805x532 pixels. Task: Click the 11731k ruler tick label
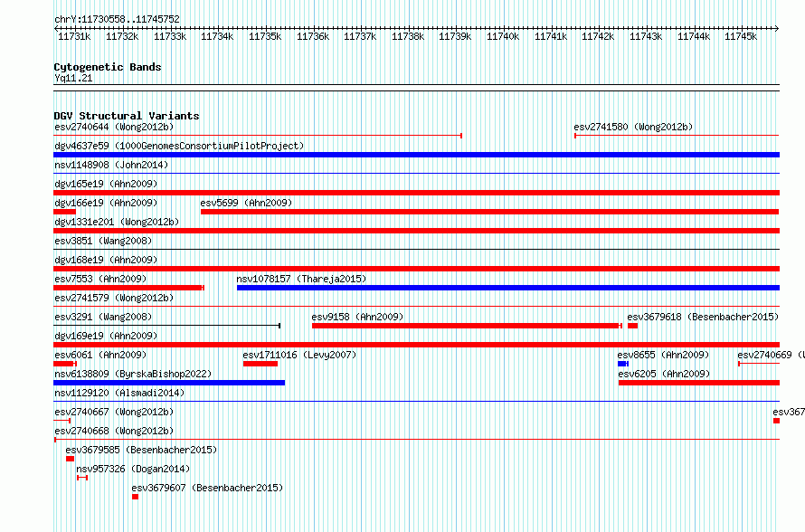click(x=74, y=36)
